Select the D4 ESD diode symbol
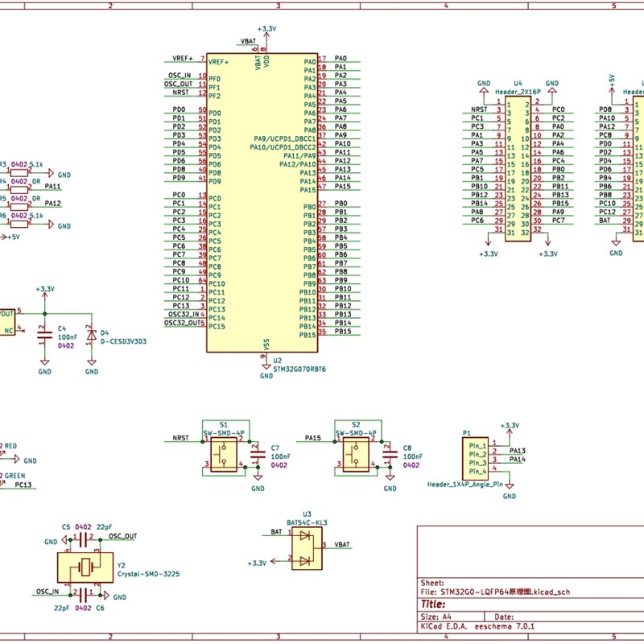Screen dimensions: 644x644 point(92,335)
